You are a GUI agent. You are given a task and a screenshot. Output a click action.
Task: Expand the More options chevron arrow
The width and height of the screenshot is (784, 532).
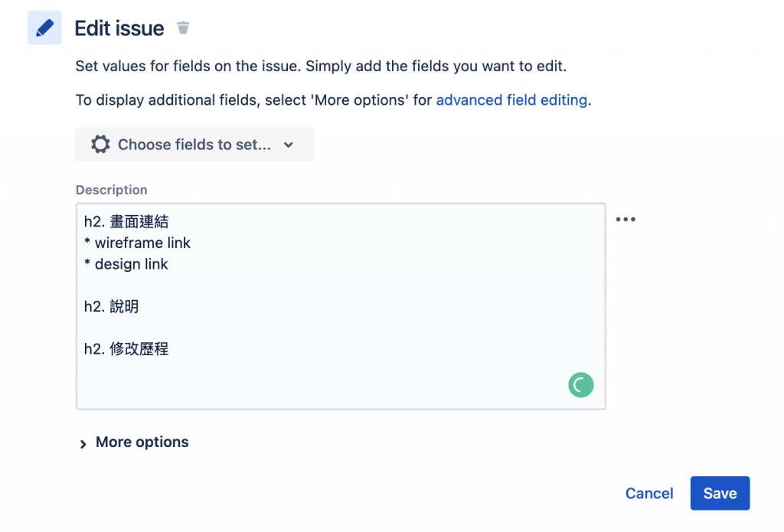pos(83,443)
